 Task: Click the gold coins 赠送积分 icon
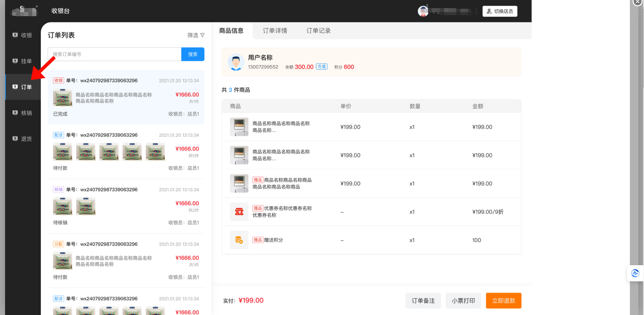[239, 240]
